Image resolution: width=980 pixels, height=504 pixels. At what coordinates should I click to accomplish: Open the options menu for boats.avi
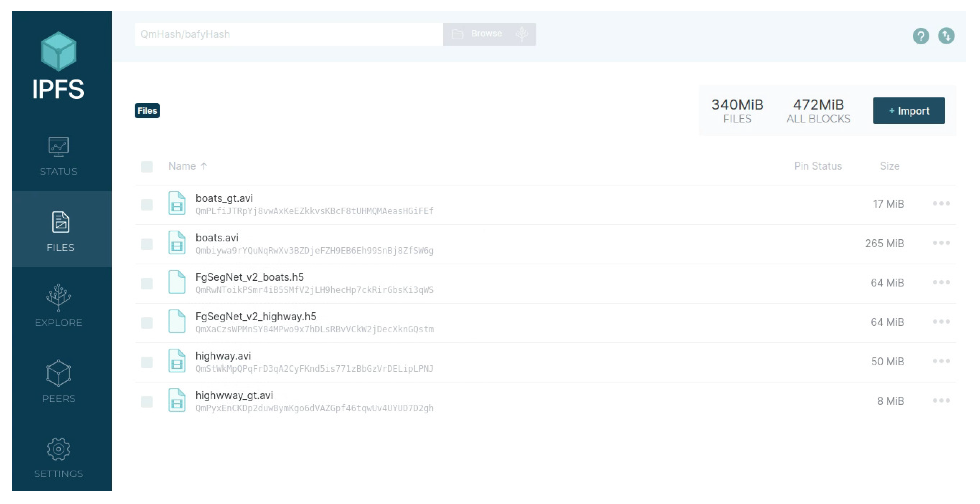941,243
